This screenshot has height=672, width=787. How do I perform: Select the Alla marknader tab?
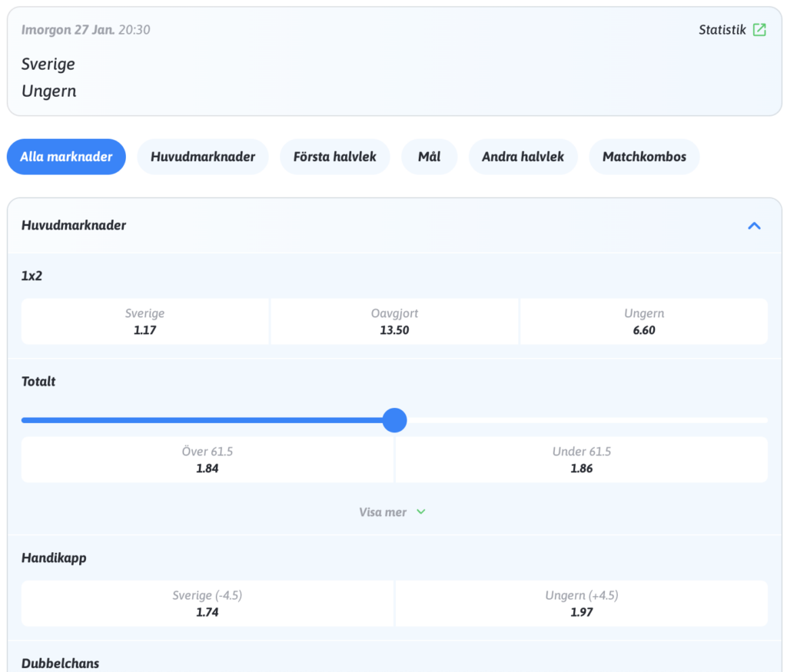66,157
